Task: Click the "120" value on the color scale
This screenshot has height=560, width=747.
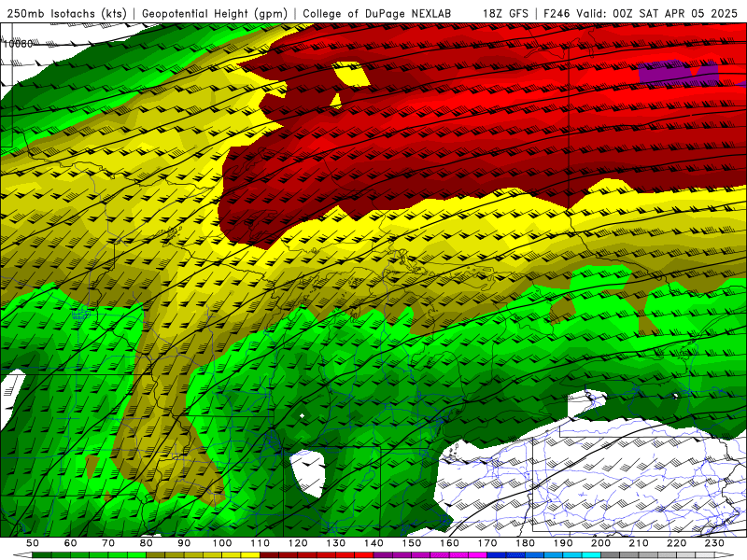Action: point(298,543)
